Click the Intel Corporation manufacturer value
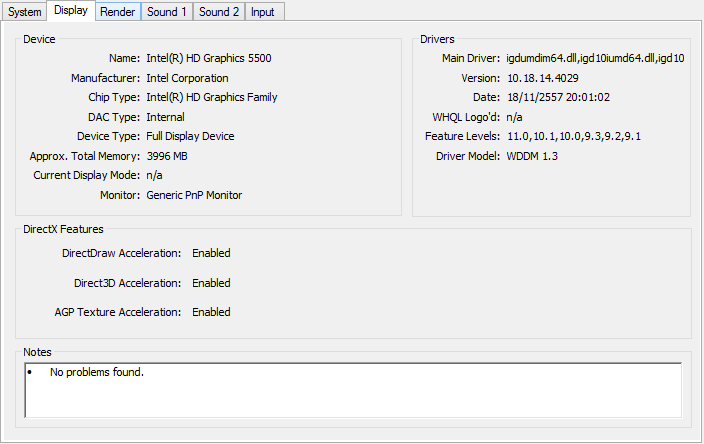This screenshot has height=444, width=704. [x=187, y=78]
